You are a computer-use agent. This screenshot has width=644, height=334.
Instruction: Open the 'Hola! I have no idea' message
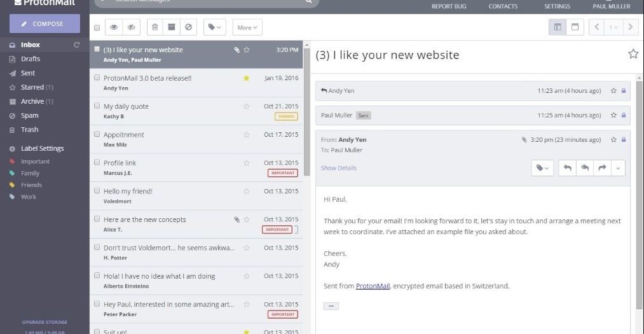click(x=196, y=281)
